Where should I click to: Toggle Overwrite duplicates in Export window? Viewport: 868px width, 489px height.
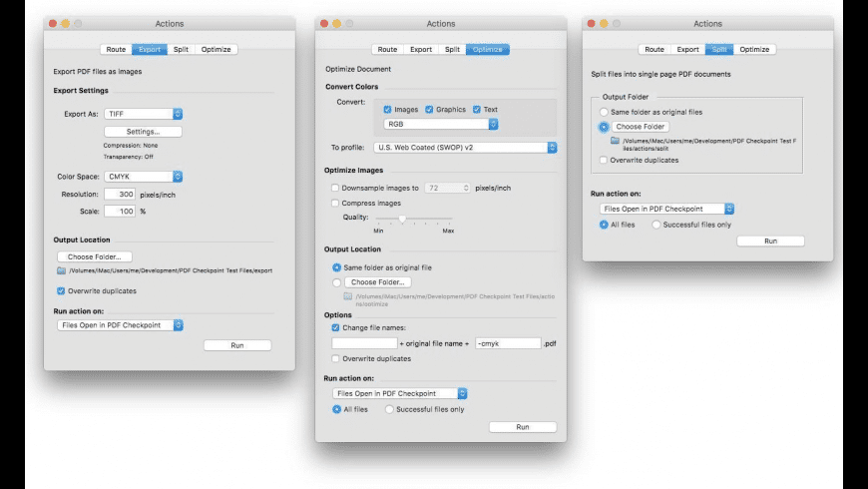(x=61, y=290)
